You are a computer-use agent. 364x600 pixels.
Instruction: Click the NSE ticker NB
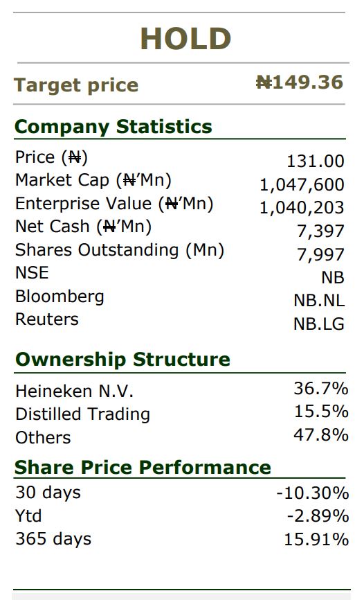[333, 277]
